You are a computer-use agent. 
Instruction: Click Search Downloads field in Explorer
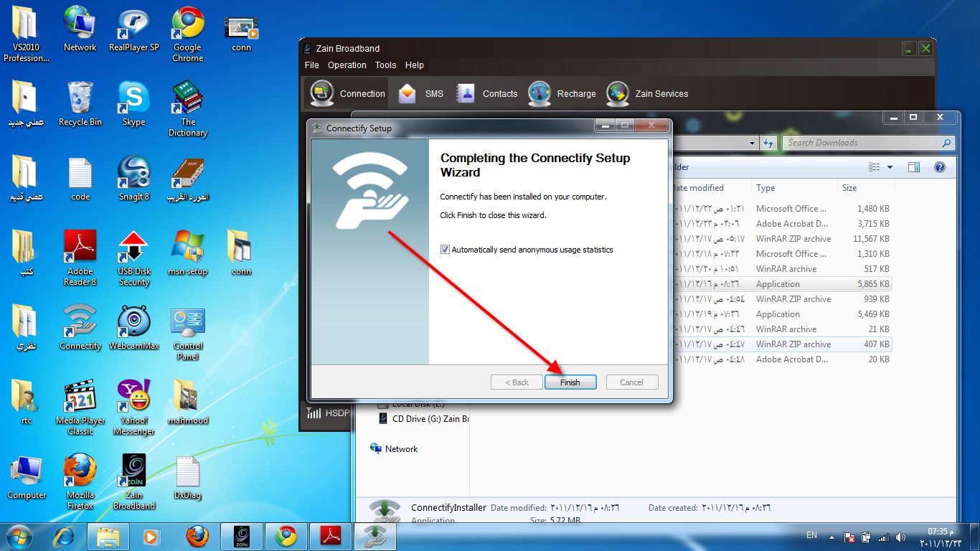pos(868,143)
